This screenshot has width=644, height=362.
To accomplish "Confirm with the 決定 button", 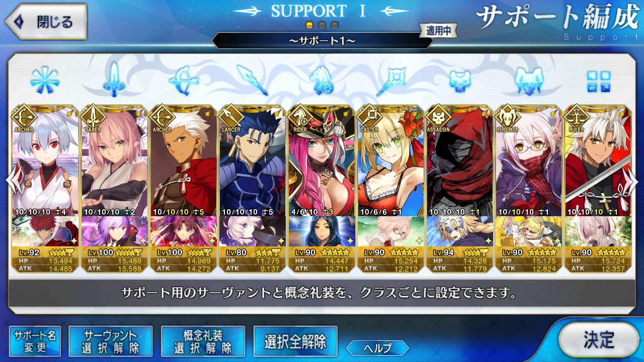I will pos(599,340).
